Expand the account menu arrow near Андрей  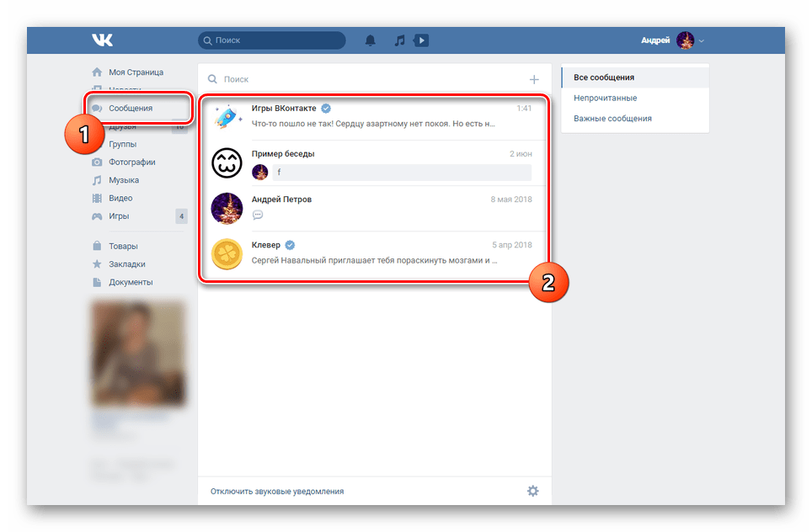coord(702,41)
